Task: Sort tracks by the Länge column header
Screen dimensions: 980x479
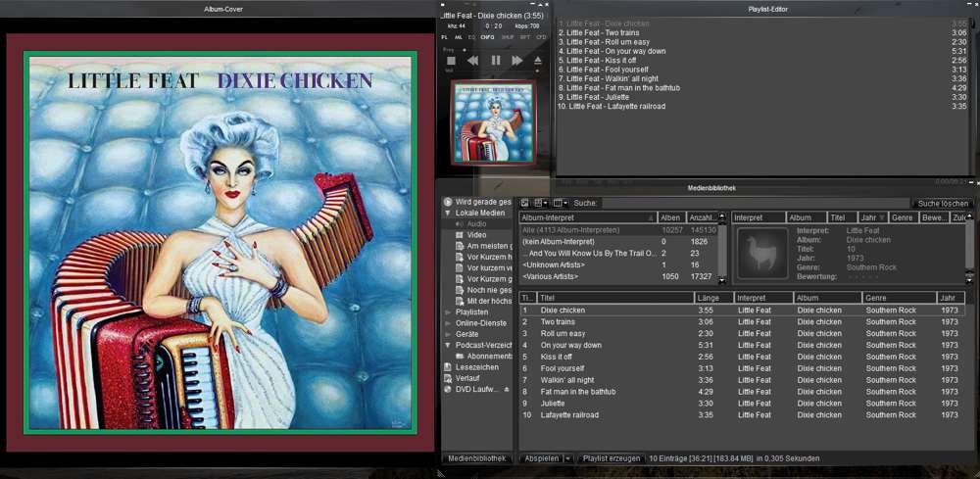Action: 711,298
